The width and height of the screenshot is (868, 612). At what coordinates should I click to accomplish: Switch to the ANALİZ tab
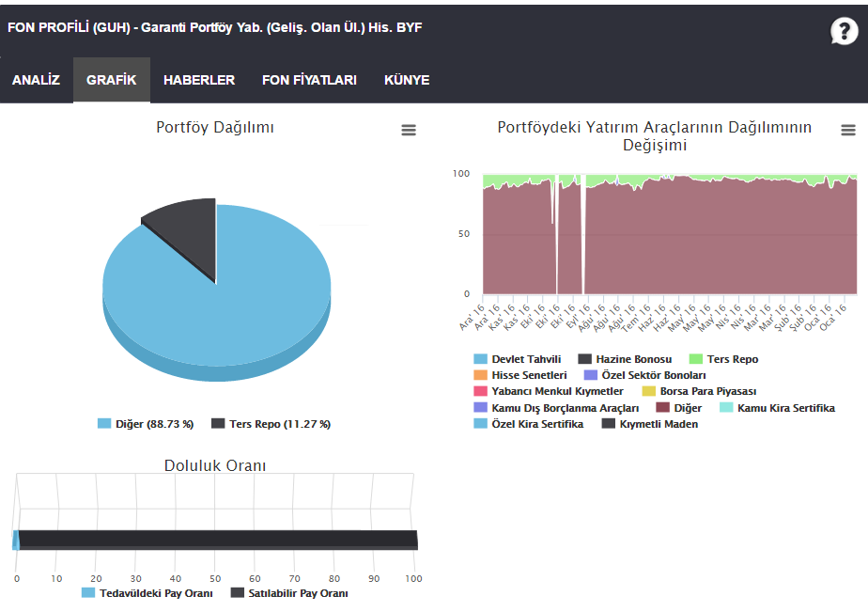36,80
